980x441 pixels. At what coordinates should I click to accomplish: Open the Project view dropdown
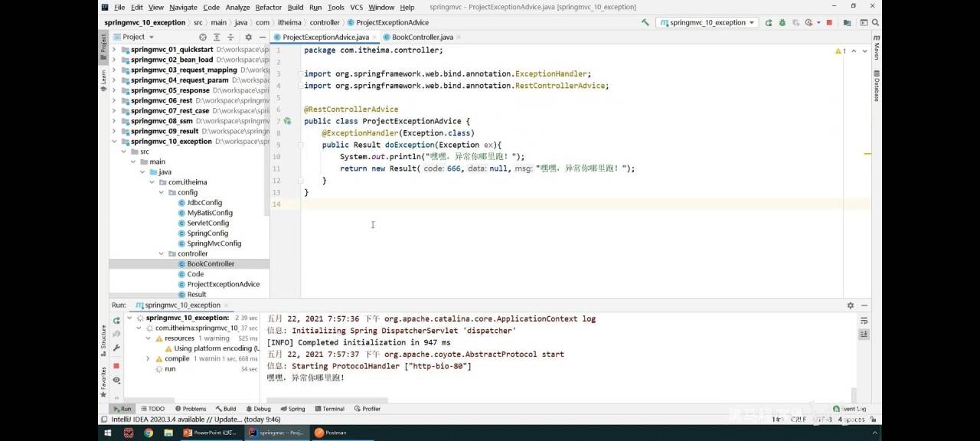(133, 37)
